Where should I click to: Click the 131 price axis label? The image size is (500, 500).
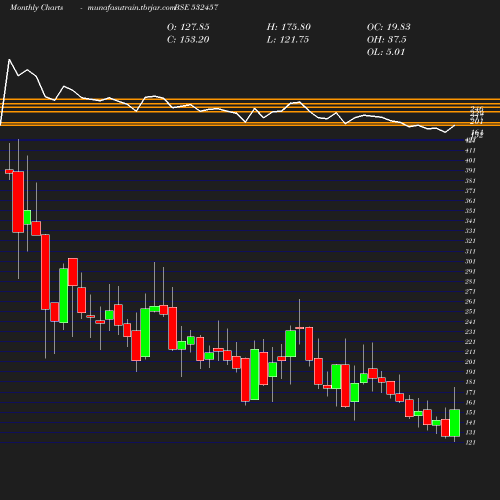pyautogui.click(x=470, y=433)
